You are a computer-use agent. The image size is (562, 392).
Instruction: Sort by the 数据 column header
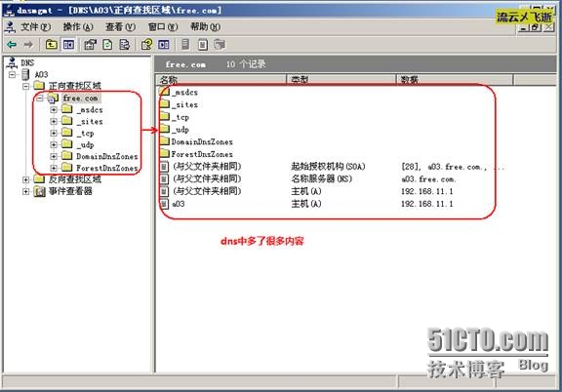[x=455, y=80]
